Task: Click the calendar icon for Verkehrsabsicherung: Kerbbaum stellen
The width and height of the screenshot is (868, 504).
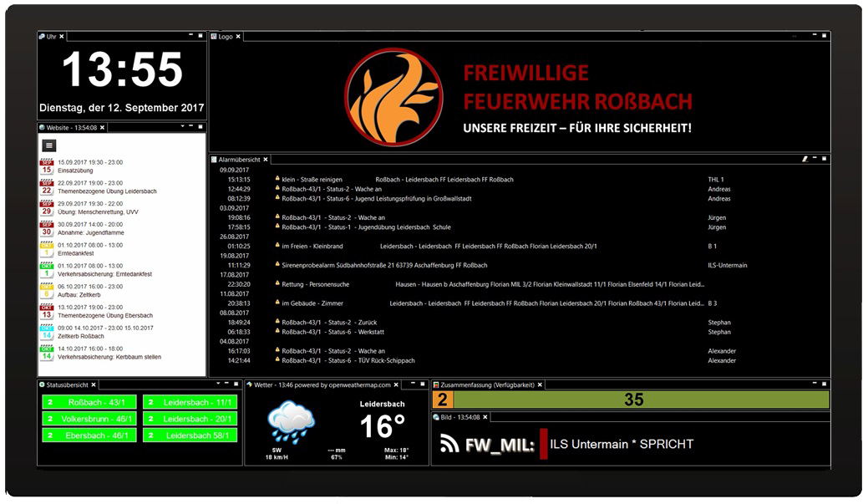Action: (x=47, y=354)
